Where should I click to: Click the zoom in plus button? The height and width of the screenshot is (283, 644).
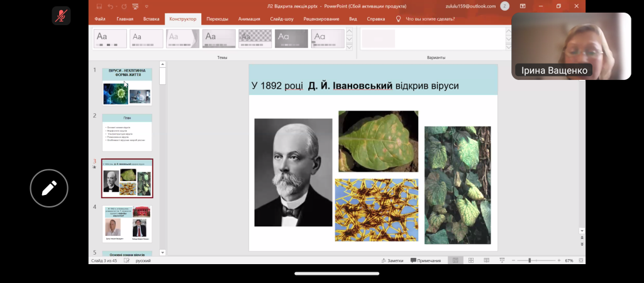[559, 260]
